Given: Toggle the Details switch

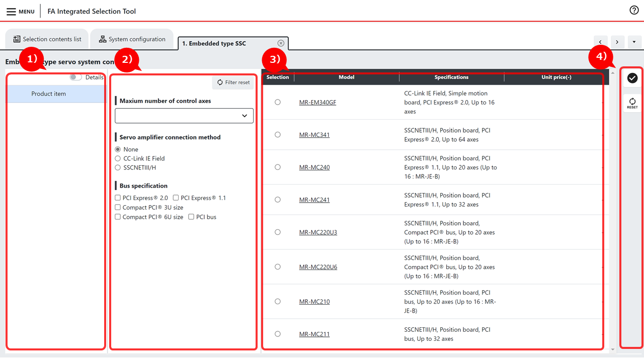Looking at the screenshot, I should (76, 77).
